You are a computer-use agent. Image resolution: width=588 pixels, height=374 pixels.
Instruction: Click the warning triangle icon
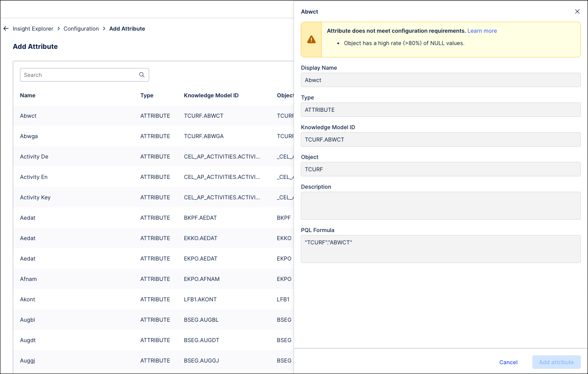pos(311,40)
